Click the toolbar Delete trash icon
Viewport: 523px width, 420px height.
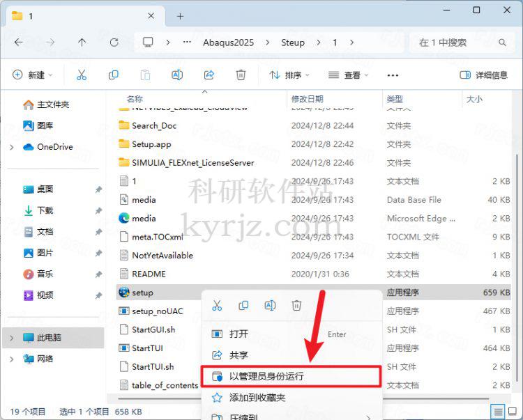tap(241, 75)
